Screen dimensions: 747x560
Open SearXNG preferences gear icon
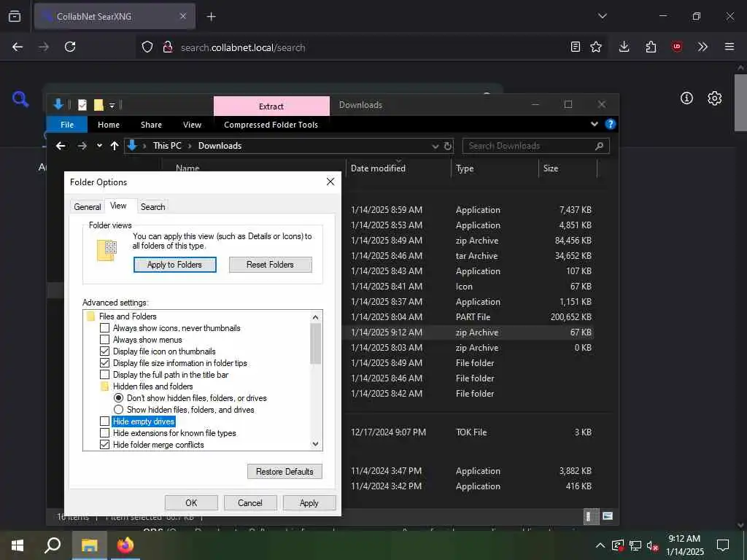[x=715, y=98]
